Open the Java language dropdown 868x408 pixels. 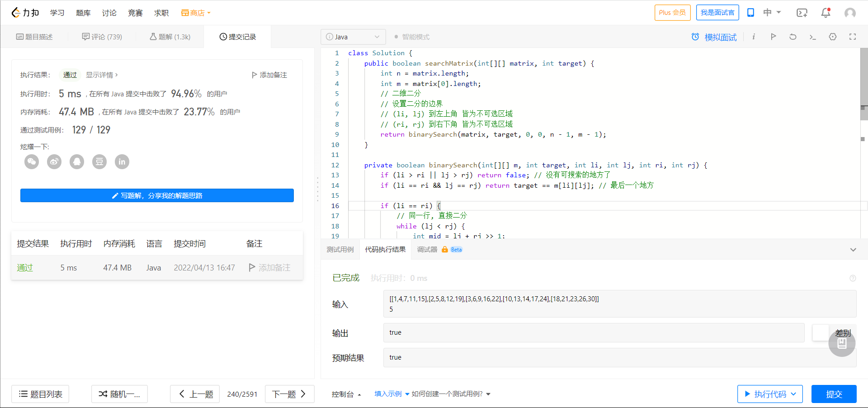pos(353,37)
